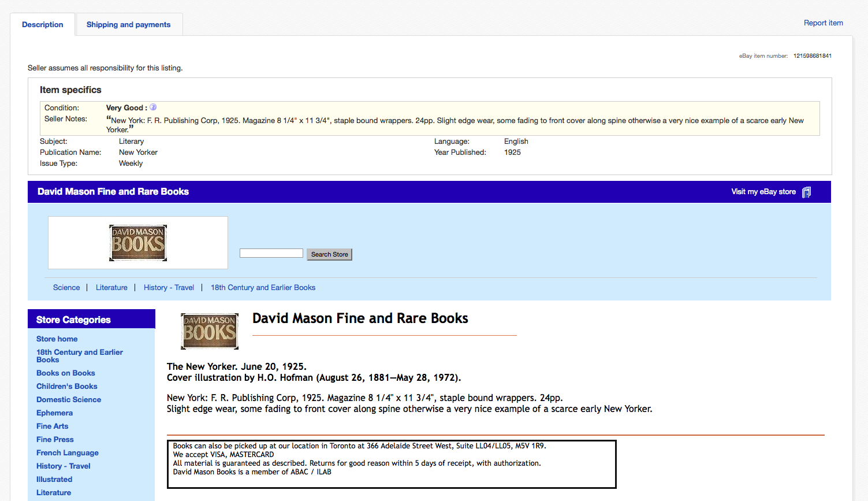The image size is (868, 501).
Task: Switch to the Description tab
Action: pyautogui.click(x=43, y=24)
